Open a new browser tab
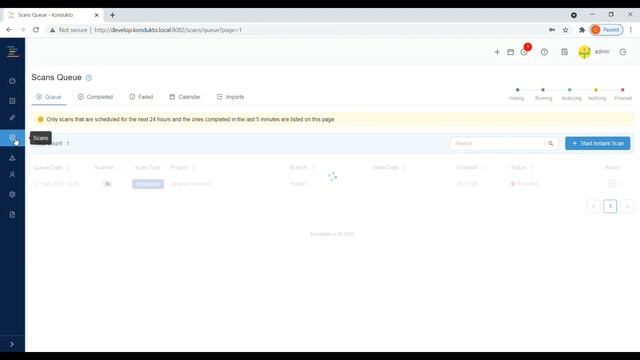Viewport: 640px width, 360px height. coord(112,15)
